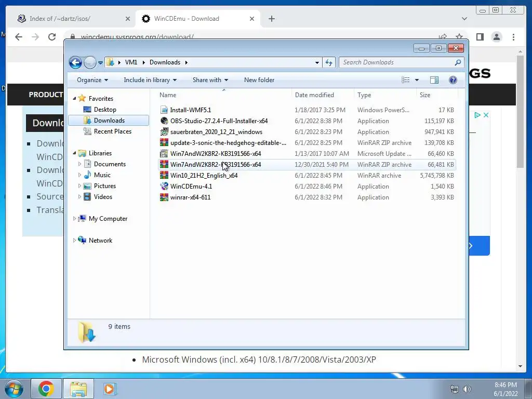This screenshot has height=399, width=532.
Task: Open Desktop in Favorites
Action: [105, 110]
